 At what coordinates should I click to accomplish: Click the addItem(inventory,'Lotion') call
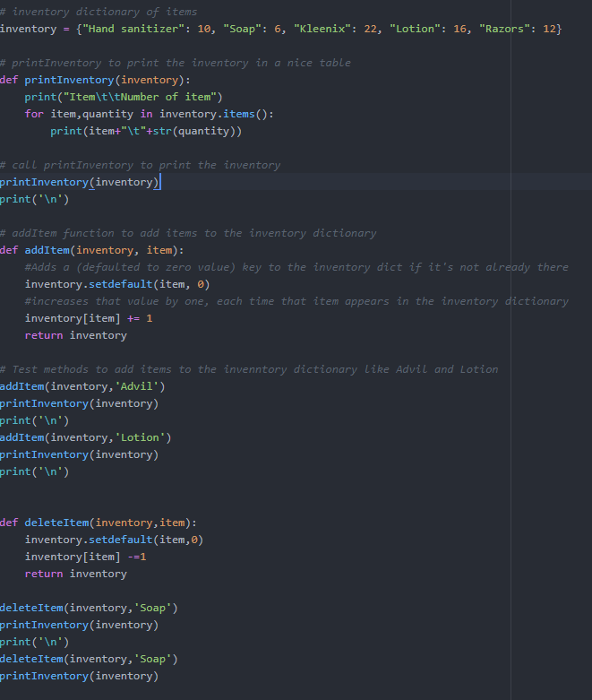coord(86,437)
